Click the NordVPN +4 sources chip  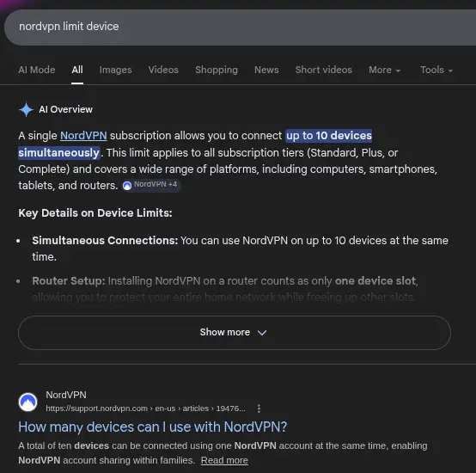(x=151, y=185)
